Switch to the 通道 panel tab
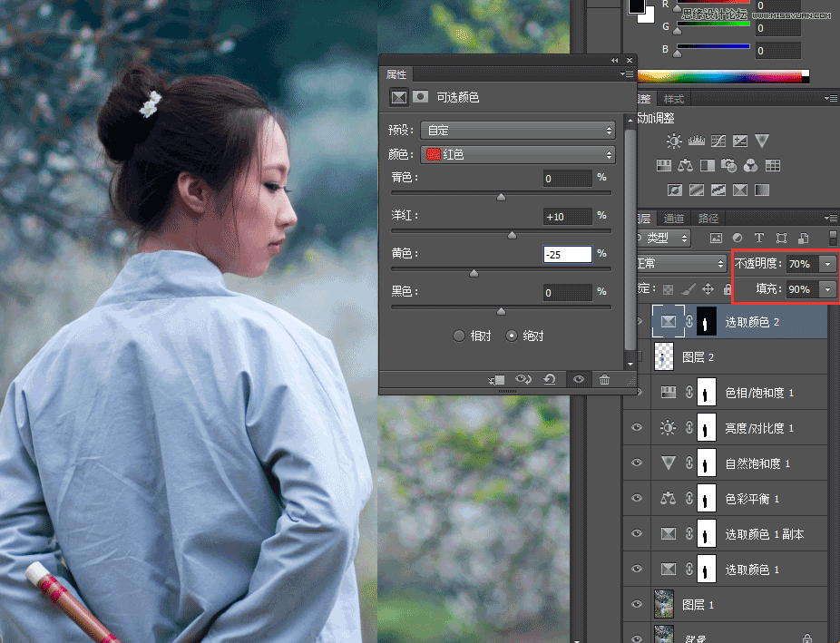The height and width of the screenshot is (643, 840). (673, 218)
